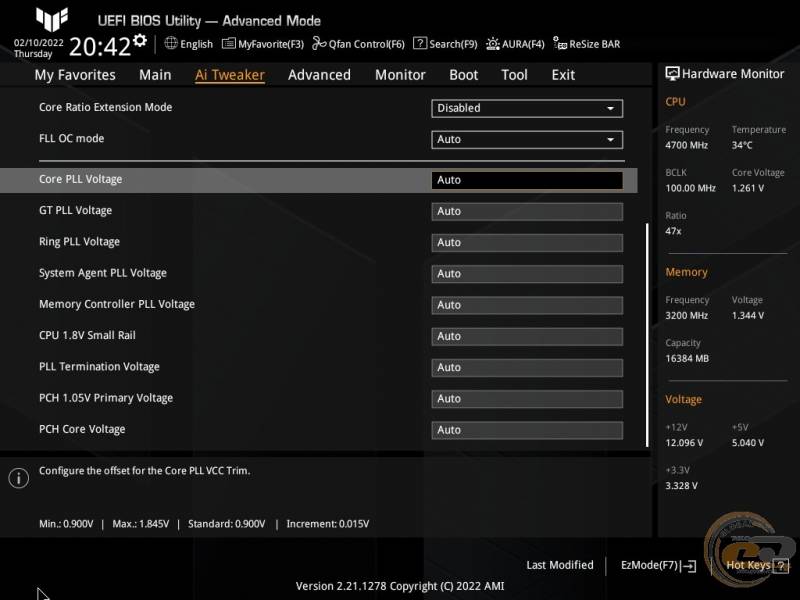Viewport: 800px width, 600px height.
Task: Open the Hot Keys help button
Action: pos(757,565)
